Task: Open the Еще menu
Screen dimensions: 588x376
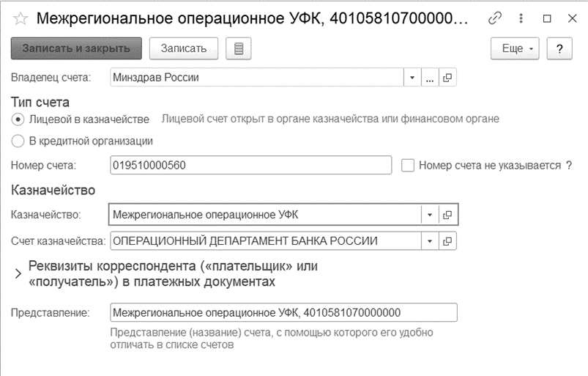Action: click(515, 48)
